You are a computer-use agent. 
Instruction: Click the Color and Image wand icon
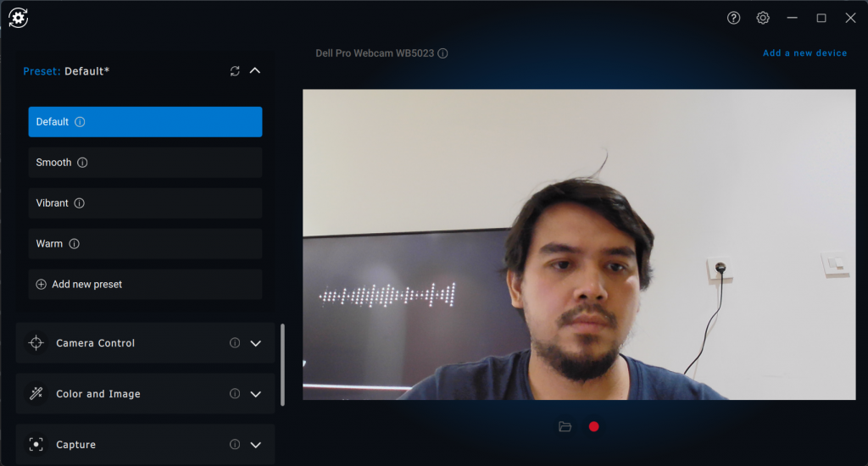click(x=36, y=393)
